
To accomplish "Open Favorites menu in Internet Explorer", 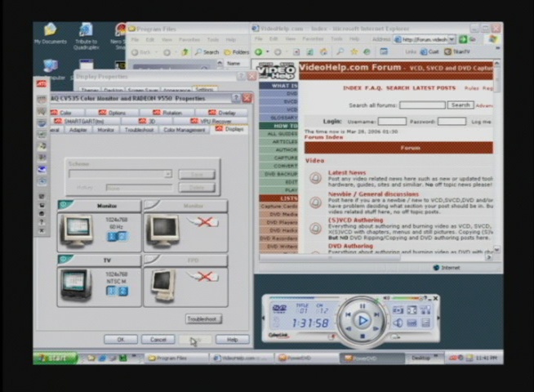I will click(313, 39).
